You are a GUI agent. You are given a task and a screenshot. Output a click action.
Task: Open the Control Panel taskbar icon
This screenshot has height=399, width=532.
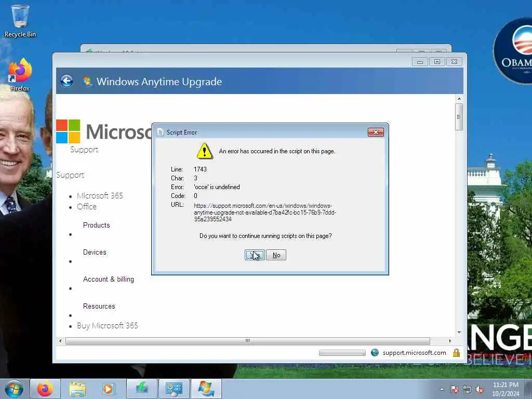174,389
